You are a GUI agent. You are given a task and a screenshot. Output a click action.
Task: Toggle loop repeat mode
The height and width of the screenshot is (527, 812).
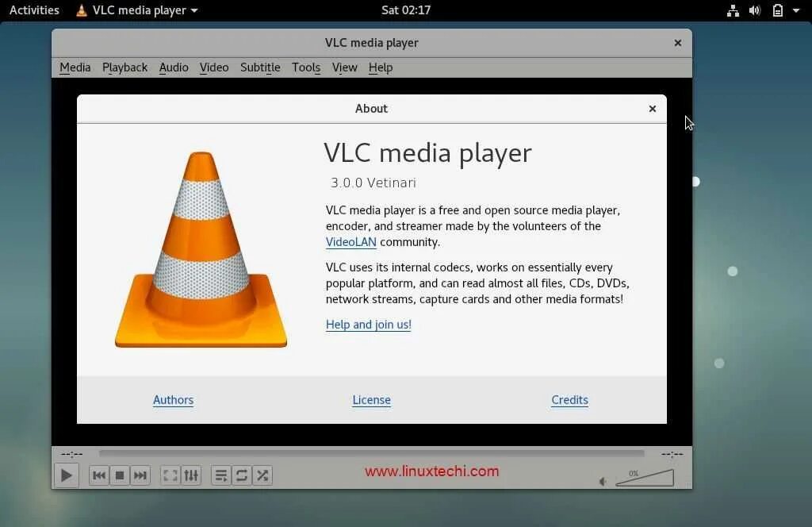[x=241, y=475]
